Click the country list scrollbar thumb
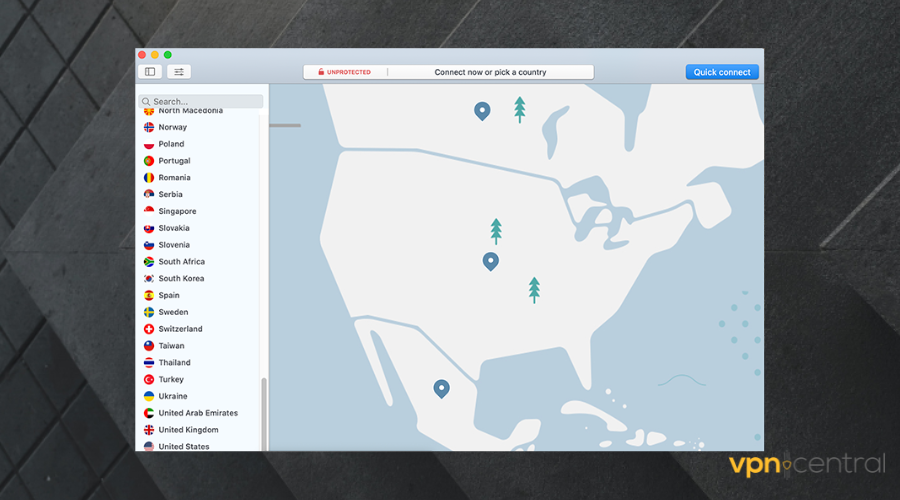Viewport: 900px width, 500px height. [264, 414]
